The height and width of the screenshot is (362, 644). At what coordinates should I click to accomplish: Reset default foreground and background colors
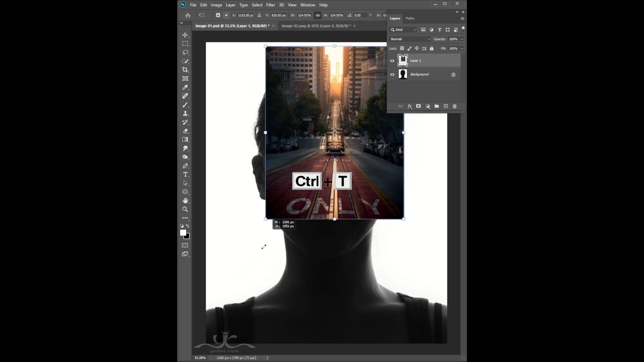click(182, 226)
